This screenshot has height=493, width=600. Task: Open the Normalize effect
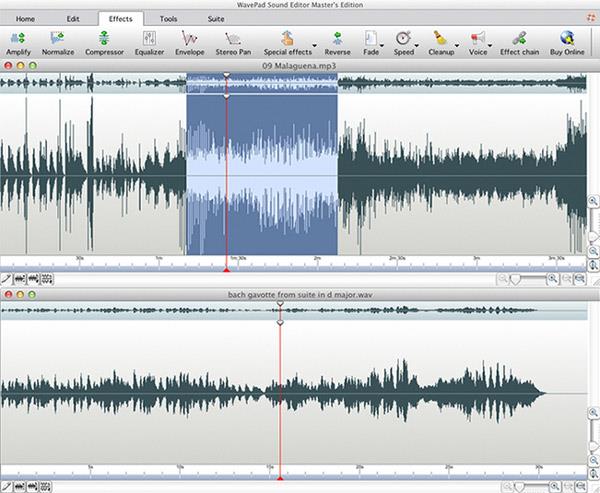click(58, 44)
